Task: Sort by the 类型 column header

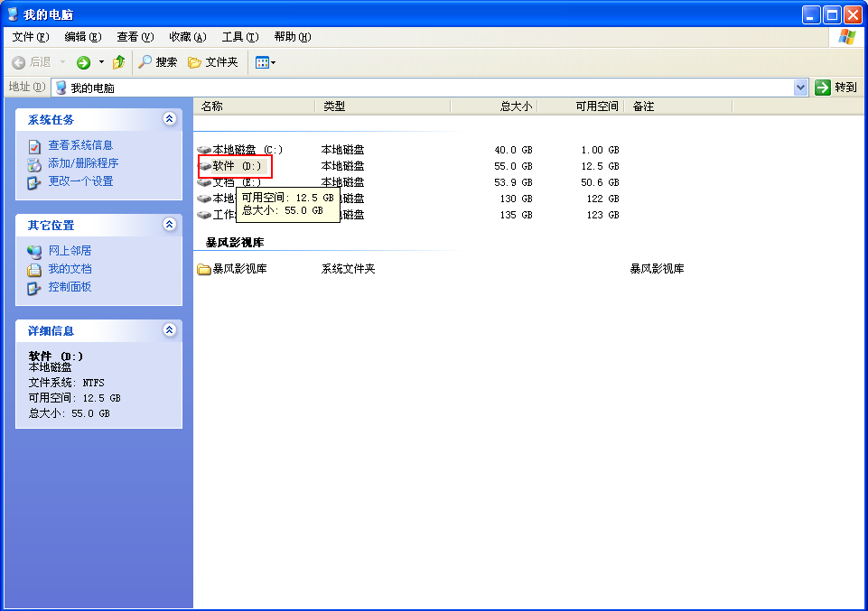Action: [383, 106]
